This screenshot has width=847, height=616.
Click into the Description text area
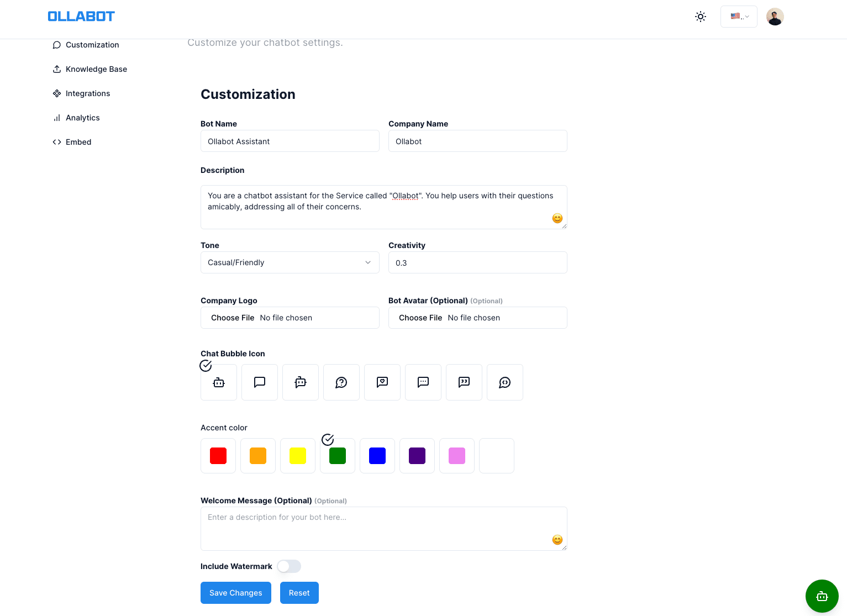384,207
